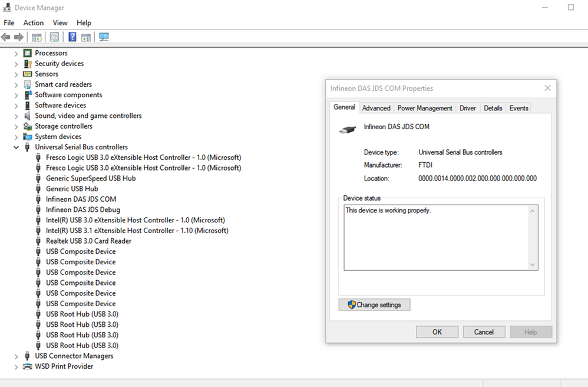Open the Action menu
The width and height of the screenshot is (588, 387).
pyautogui.click(x=33, y=22)
